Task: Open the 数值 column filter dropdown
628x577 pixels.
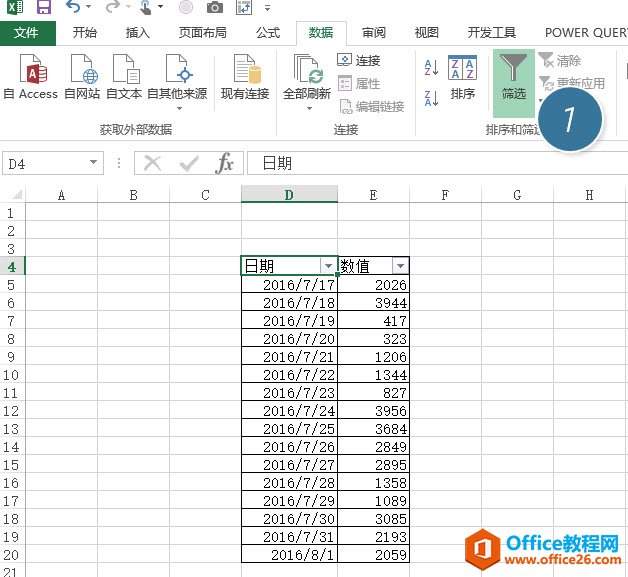Action: (400, 266)
